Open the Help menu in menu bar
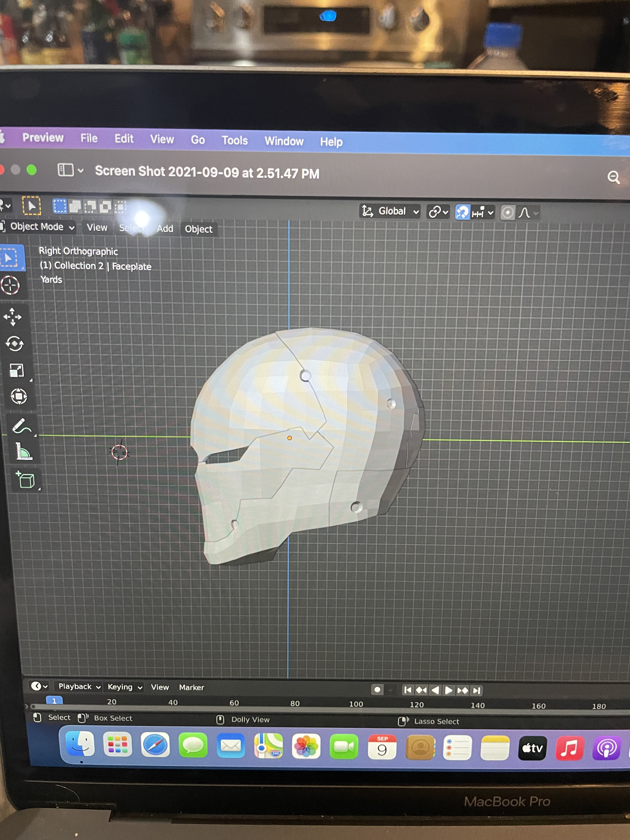 click(331, 142)
